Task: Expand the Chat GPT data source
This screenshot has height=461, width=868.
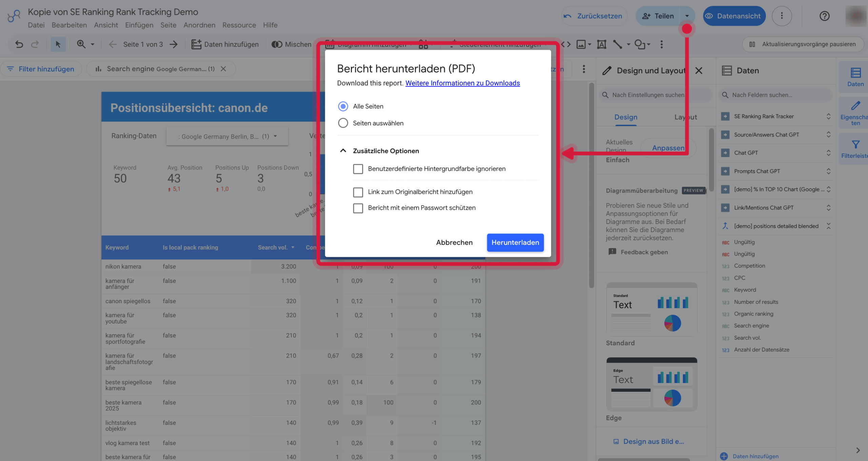Action: [828, 153]
